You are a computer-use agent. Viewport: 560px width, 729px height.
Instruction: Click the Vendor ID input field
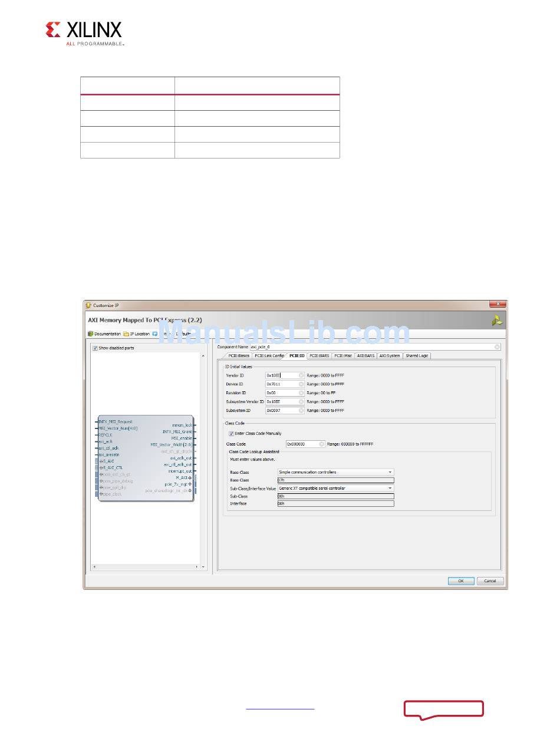(x=285, y=375)
